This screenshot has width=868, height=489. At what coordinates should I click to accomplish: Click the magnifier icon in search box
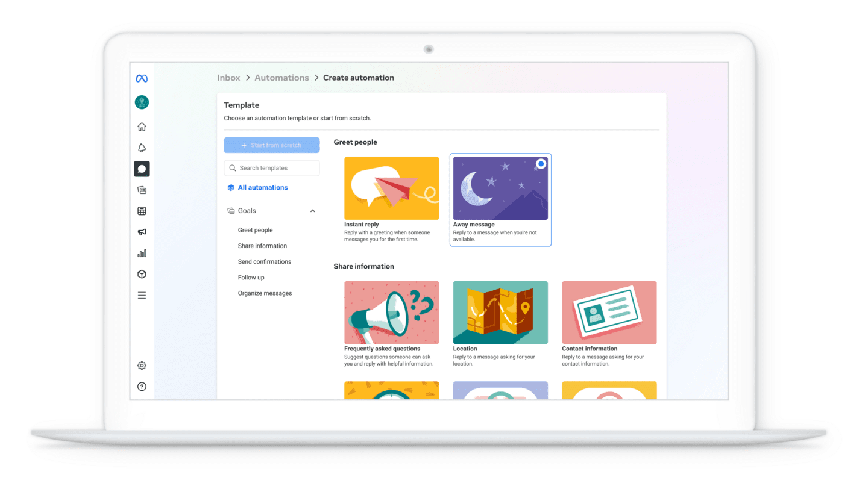pyautogui.click(x=233, y=168)
